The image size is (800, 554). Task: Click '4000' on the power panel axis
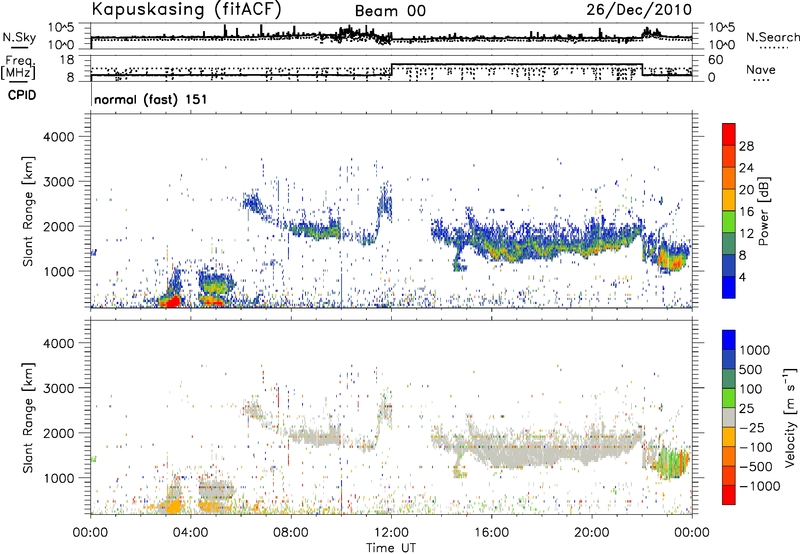(x=58, y=137)
